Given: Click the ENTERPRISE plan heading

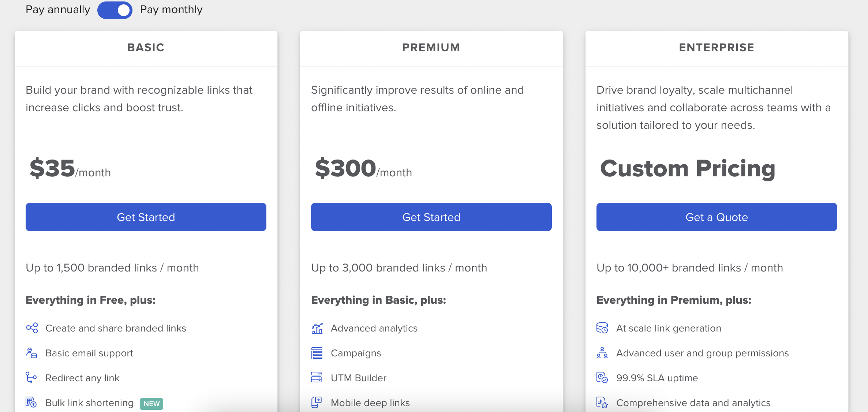Looking at the screenshot, I should click(717, 48).
